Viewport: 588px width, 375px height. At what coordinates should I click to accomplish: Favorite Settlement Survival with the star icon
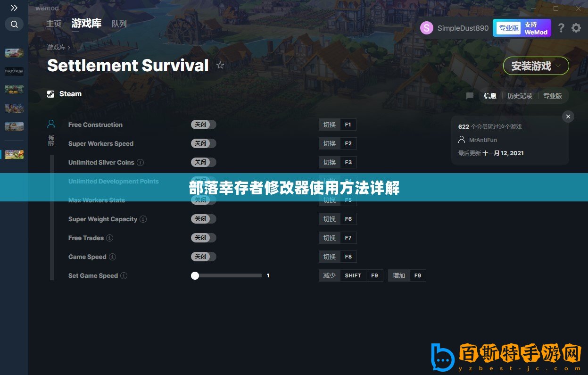(x=220, y=65)
